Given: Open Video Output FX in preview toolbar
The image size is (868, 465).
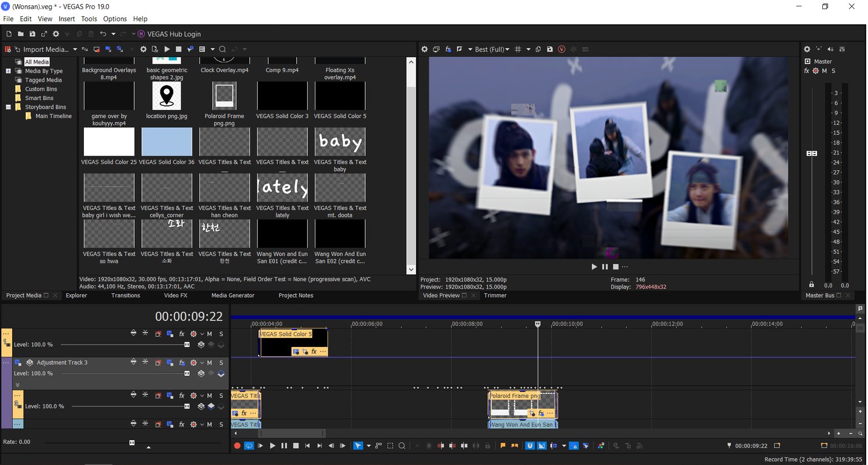Looking at the screenshot, I should (x=448, y=49).
